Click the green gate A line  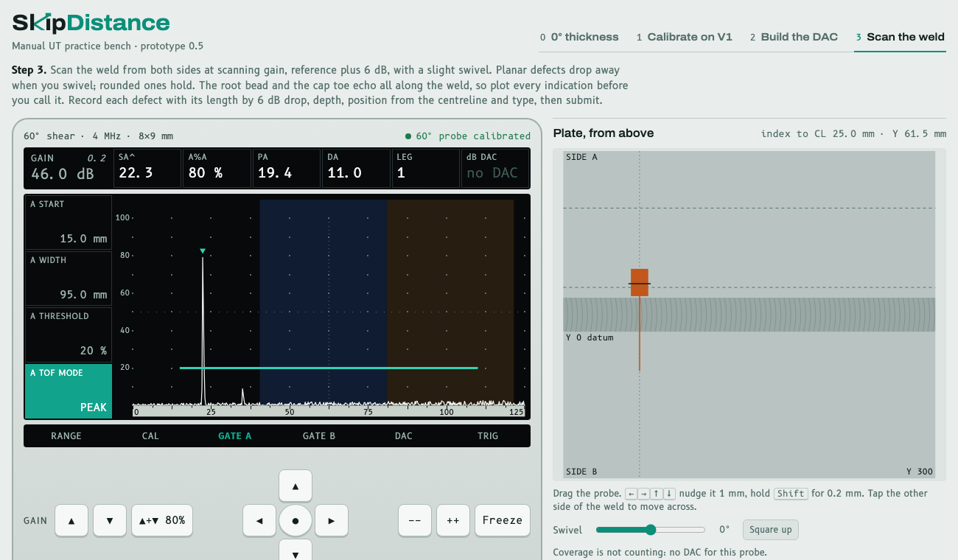pos(329,368)
